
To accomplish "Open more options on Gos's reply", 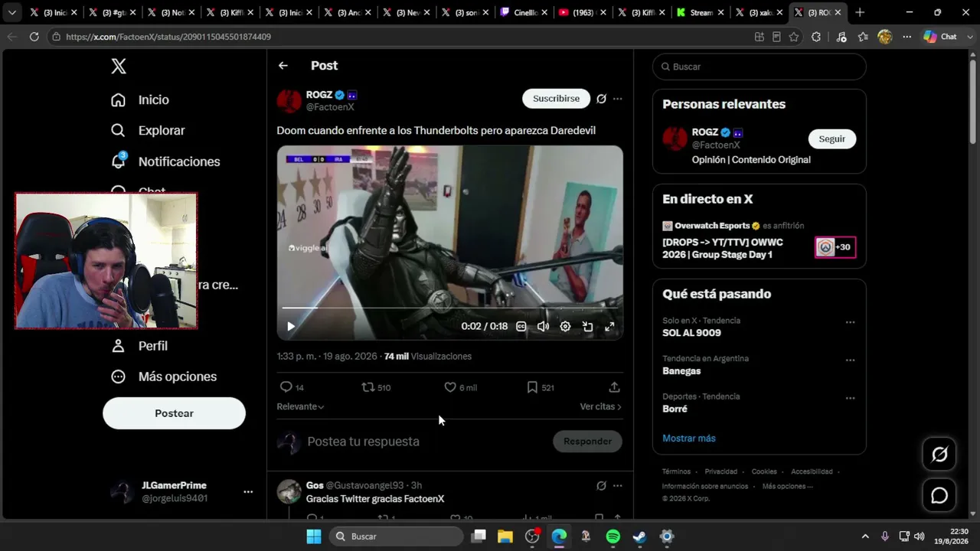I will point(618,485).
